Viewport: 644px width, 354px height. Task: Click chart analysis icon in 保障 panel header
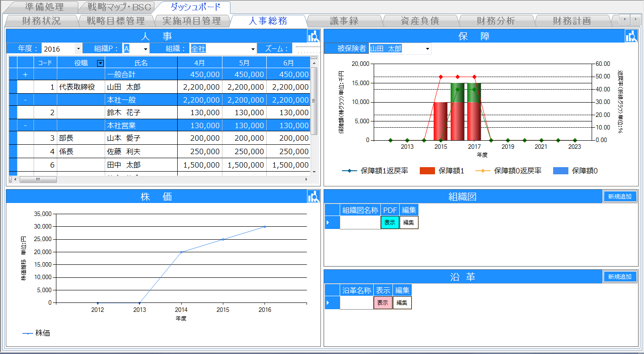(631, 36)
